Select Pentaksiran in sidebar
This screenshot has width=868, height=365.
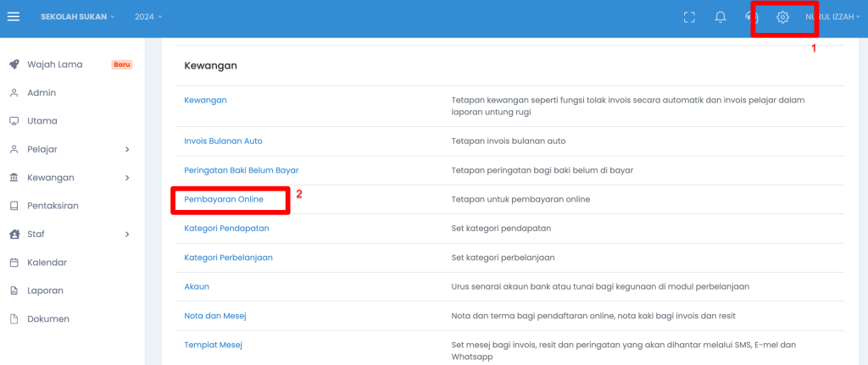[x=53, y=206]
